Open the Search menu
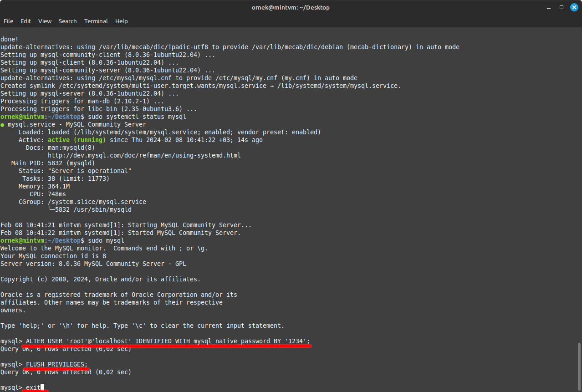The image size is (582, 392). point(67,21)
